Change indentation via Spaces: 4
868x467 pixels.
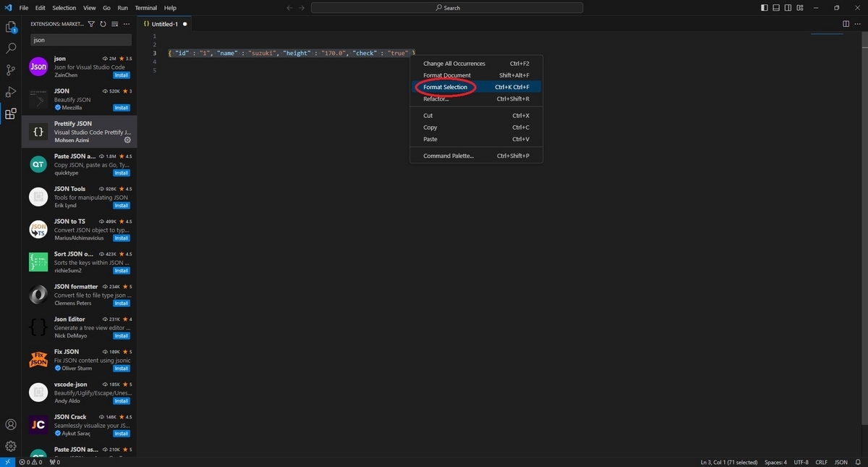(x=776, y=462)
